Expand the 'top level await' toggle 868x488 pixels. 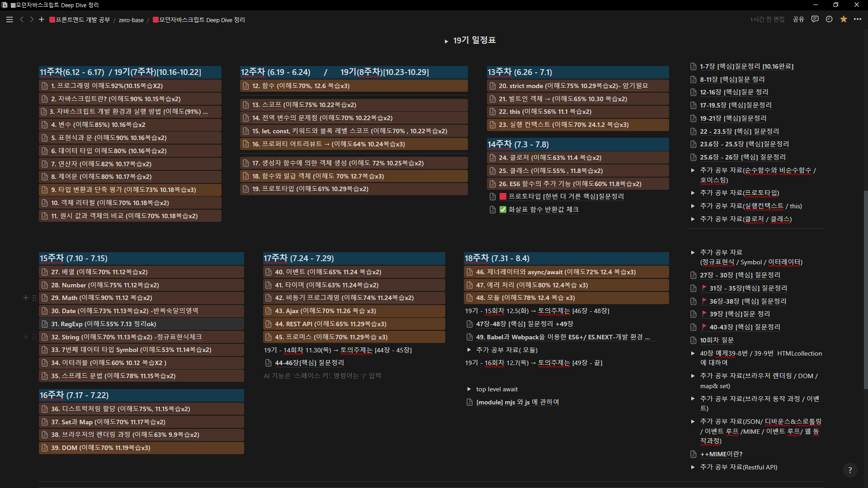tap(469, 389)
